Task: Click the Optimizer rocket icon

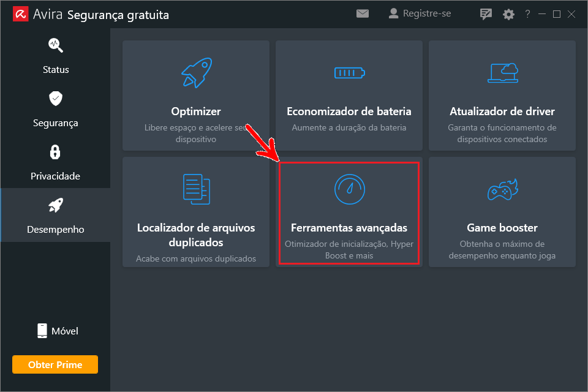Action: point(197,73)
